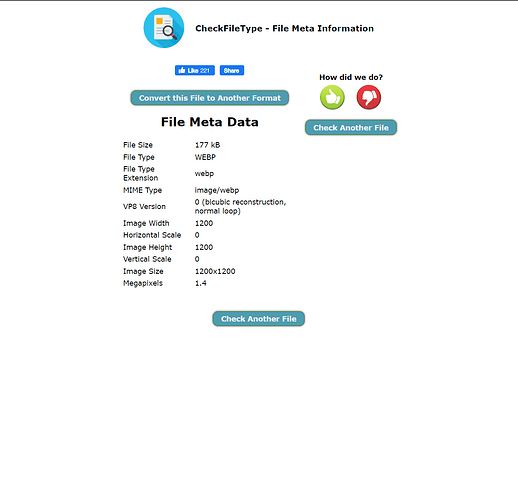
Task: Select the WEBP file type value
Action: [205, 157]
